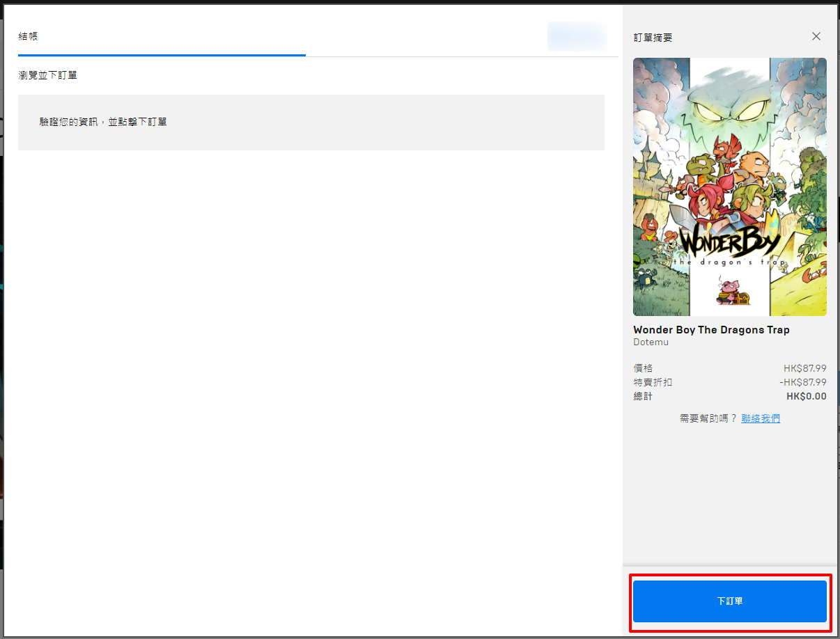Click the 訂單摘要 order summary heading
This screenshot has width=840, height=639.
(653, 38)
